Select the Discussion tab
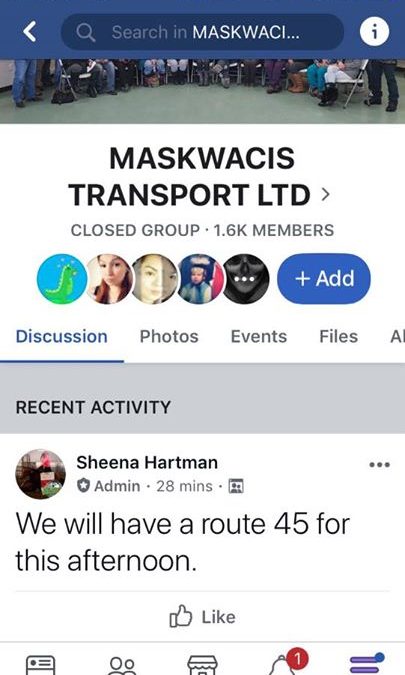This screenshot has width=405, height=675. pos(62,336)
